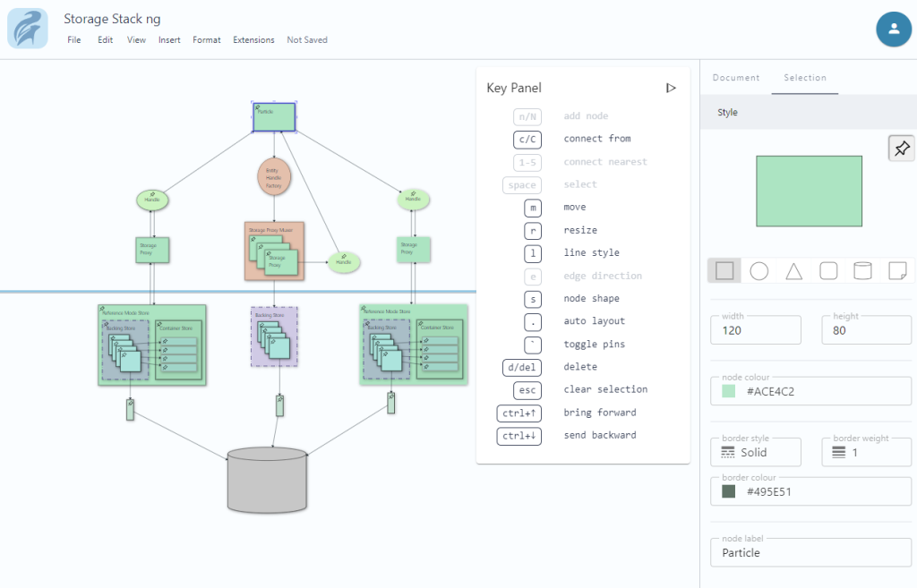
Task: Open the File menu
Action: (74, 39)
